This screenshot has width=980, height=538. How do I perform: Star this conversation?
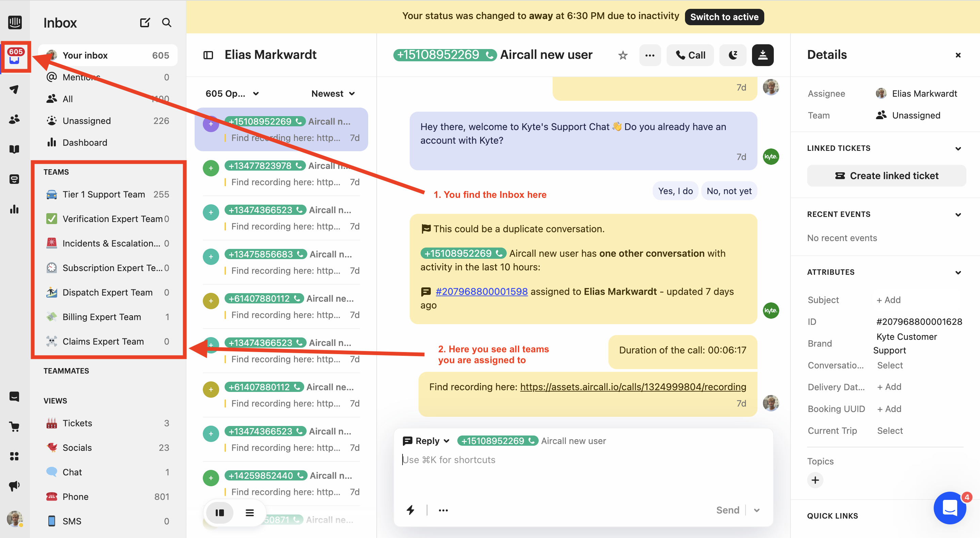pyautogui.click(x=622, y=56)
